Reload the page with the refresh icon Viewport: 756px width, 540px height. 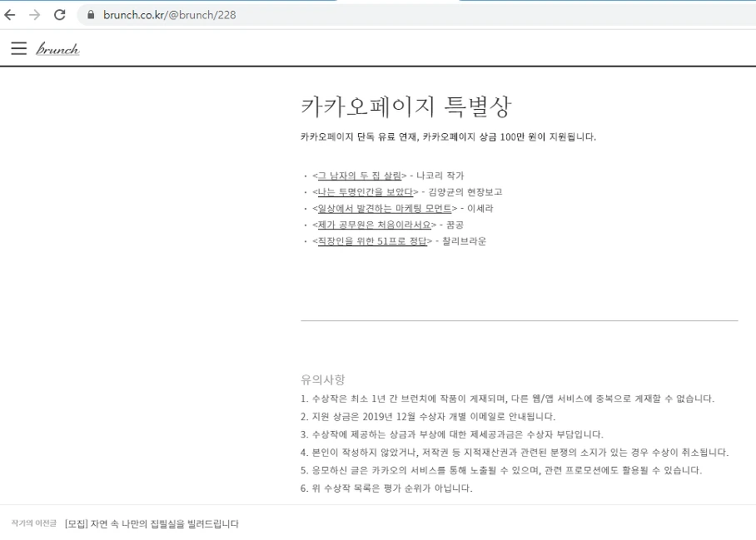point(59,15)
